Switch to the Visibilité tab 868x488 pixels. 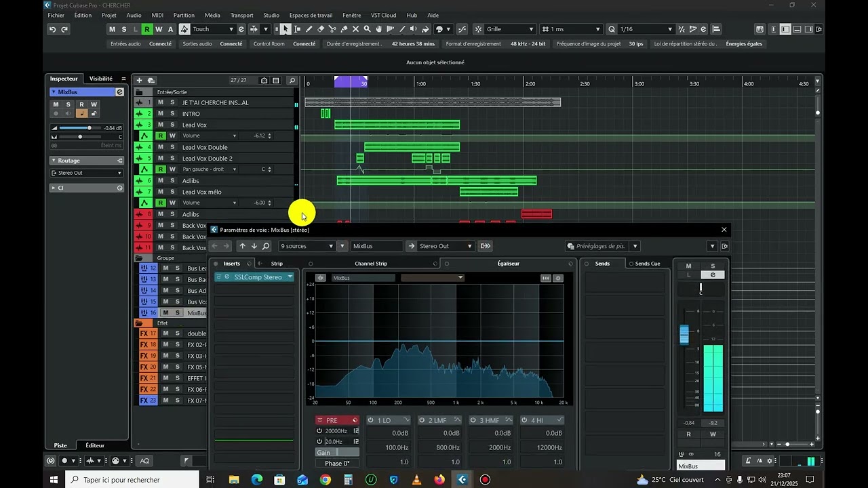click(x=101, y=79)
